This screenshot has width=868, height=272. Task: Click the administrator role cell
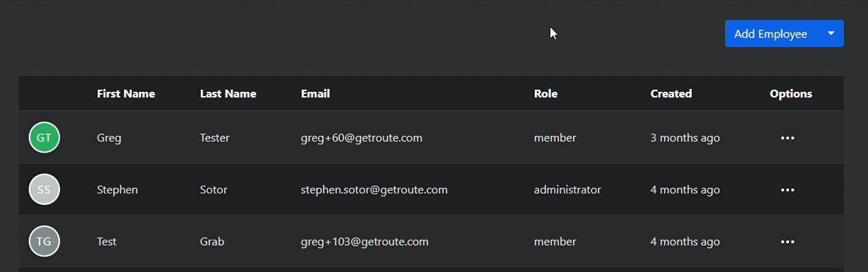tap(567, 189)
